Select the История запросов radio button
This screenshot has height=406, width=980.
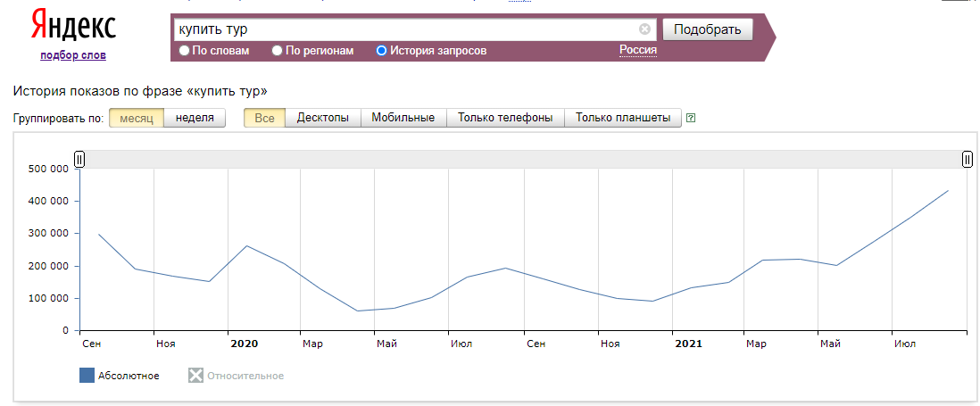382,51
